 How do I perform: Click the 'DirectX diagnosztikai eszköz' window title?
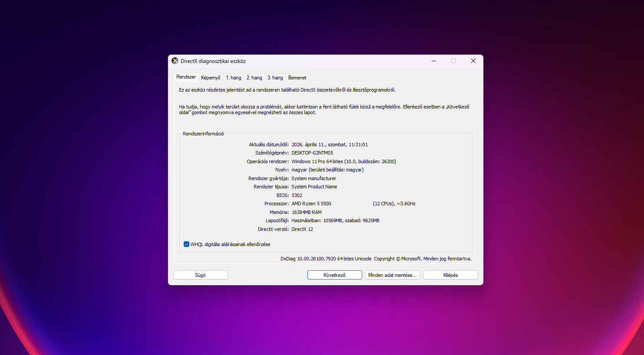213,61
